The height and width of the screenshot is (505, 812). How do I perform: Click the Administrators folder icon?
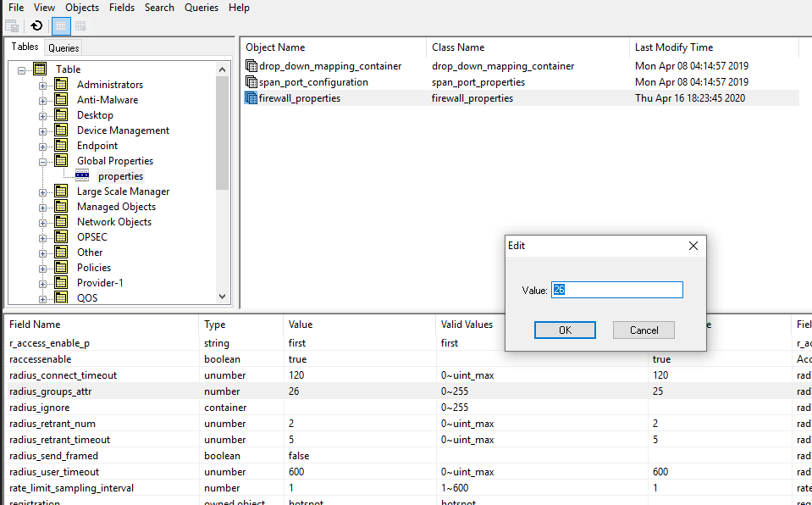point(61,84)
